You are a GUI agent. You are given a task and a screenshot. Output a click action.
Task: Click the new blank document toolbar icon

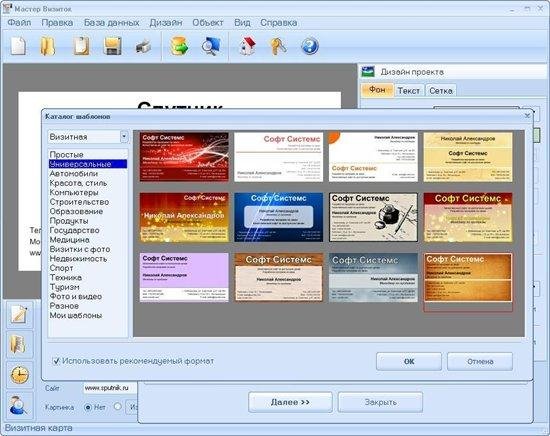pos(18,46)
